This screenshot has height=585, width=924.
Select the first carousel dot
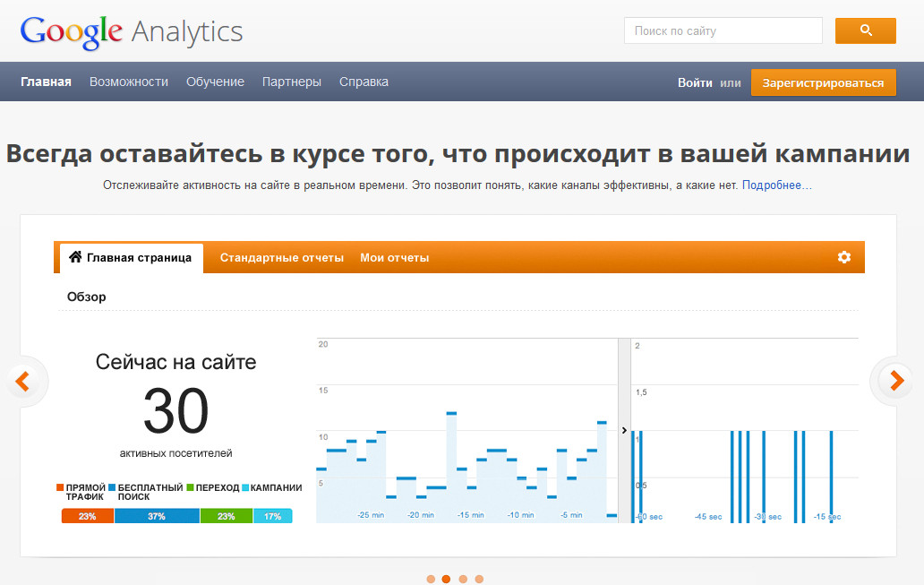[x=431, y=579]
